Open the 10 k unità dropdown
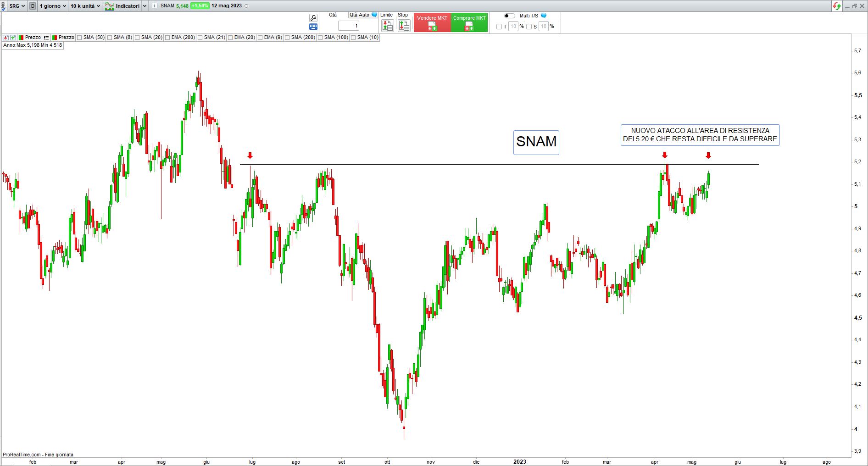The height and width of the screenshot is (466, 868). 85,6
